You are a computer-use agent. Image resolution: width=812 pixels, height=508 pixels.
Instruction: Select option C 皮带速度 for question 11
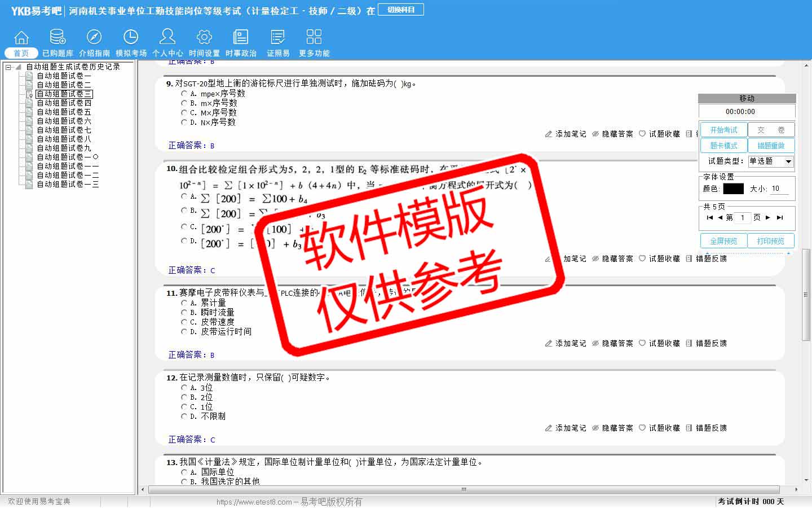click(x=184, y=322)
